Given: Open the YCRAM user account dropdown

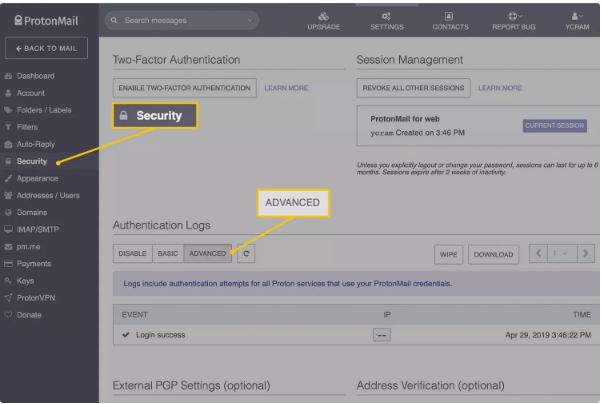Looking at the screenshot, I should 579,20.
